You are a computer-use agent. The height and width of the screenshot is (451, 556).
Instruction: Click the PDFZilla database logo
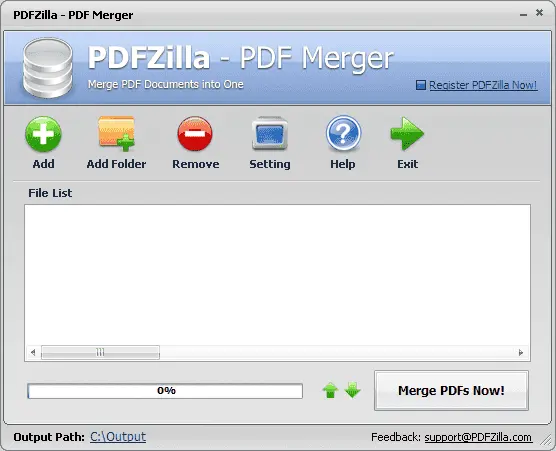tap(48, 68)
